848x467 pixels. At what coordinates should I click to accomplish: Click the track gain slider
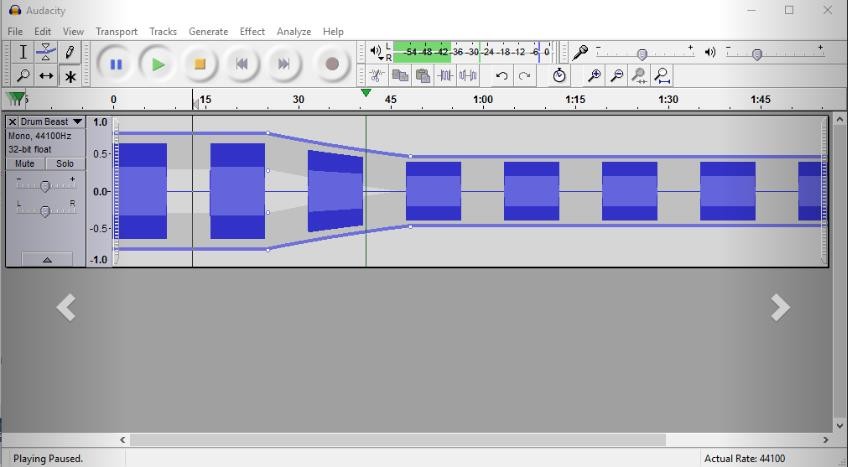click(45, 186)
